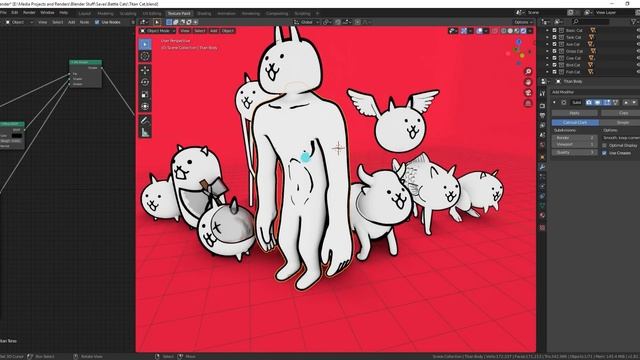Click the modifier Copy button
The width and height of the screenshot is (640, 360).
tap(620, 113)
